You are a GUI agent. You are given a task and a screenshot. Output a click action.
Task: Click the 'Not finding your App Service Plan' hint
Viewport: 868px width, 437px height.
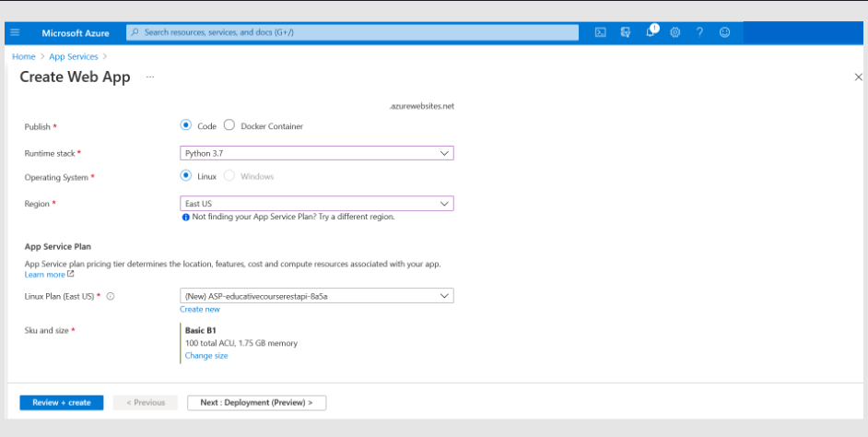point(293,217)
